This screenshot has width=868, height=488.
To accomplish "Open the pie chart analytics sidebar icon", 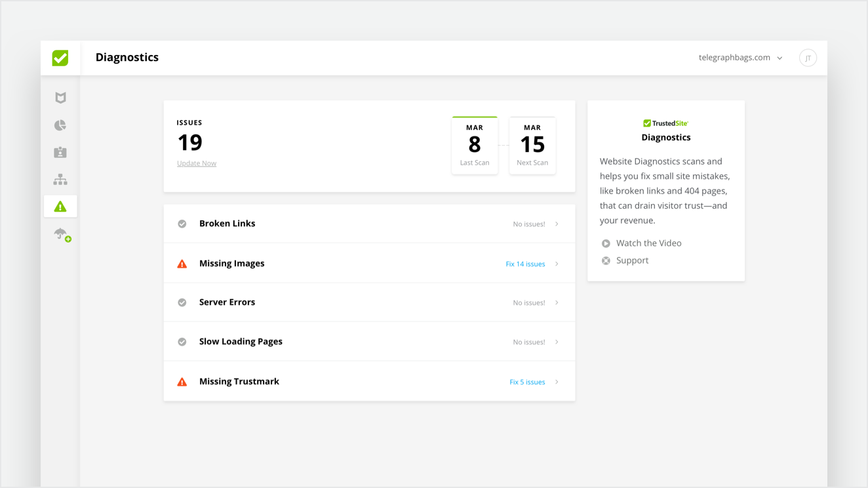I will pos(60,125).
